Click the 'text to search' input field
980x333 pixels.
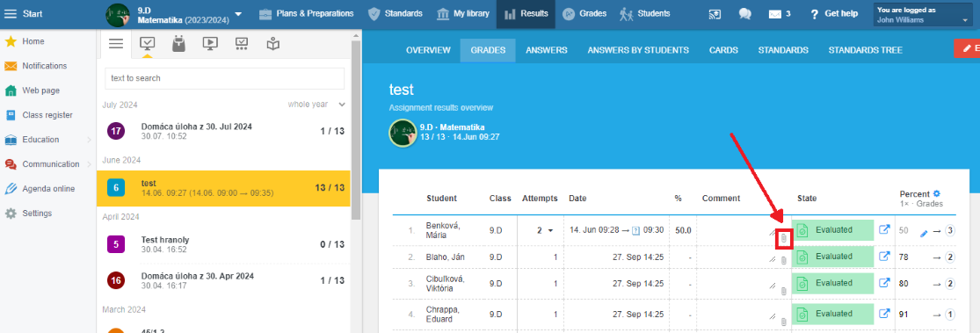pos(224,78)
